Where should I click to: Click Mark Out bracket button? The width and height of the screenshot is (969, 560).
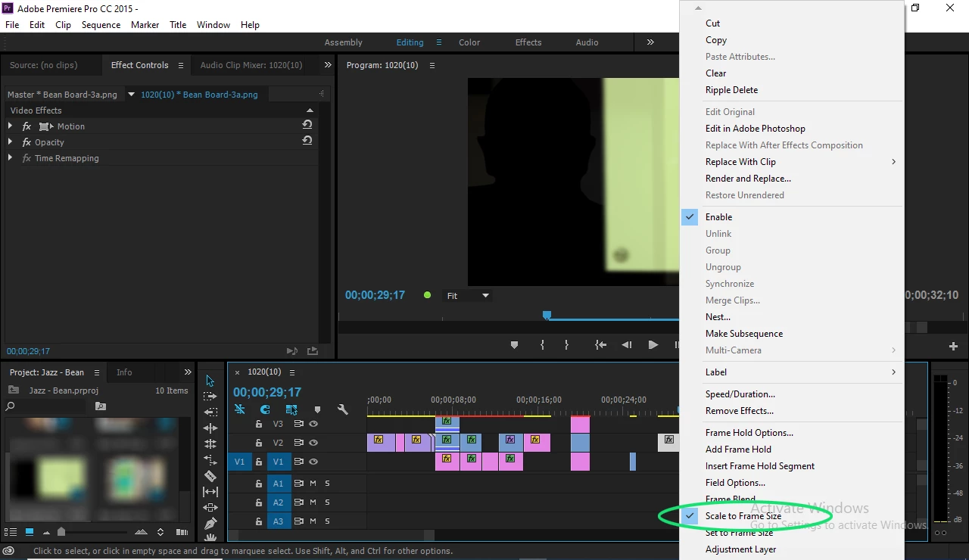click(566, 345)
